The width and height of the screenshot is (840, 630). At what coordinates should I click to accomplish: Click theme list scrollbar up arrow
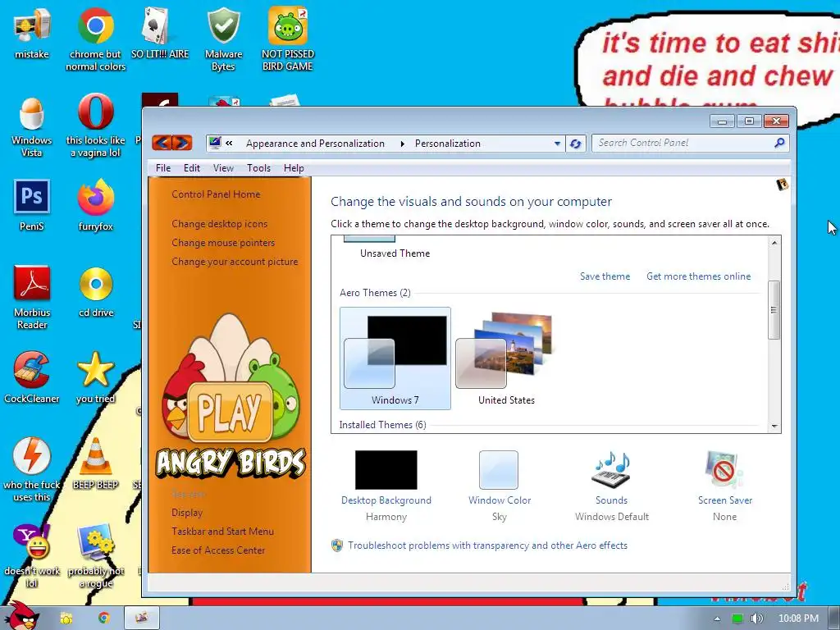tap(774, 243)
